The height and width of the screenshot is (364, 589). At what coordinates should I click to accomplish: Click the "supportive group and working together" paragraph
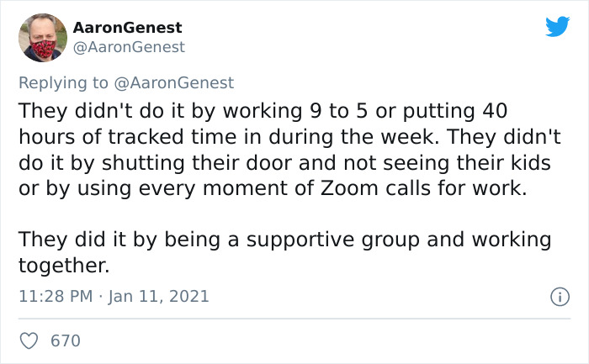click(284, 253)
